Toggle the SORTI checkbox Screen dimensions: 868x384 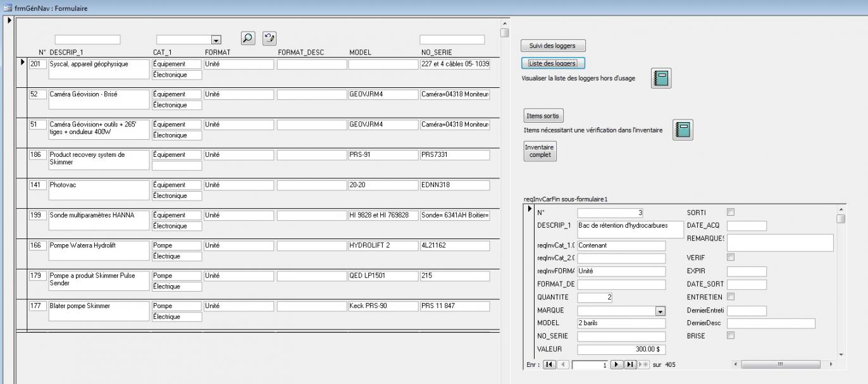[x=731, y=213]
